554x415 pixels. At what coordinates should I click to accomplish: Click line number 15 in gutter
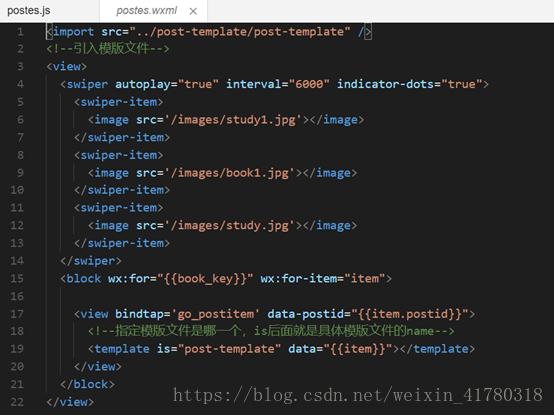click(x=17, y=278)
